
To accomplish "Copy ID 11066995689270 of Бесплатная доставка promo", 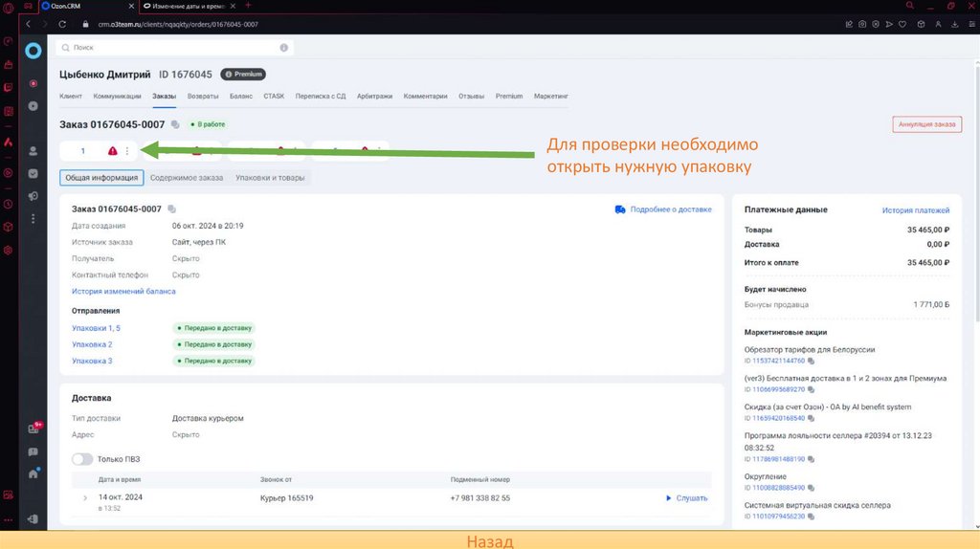I will click(x=811, y=389).
